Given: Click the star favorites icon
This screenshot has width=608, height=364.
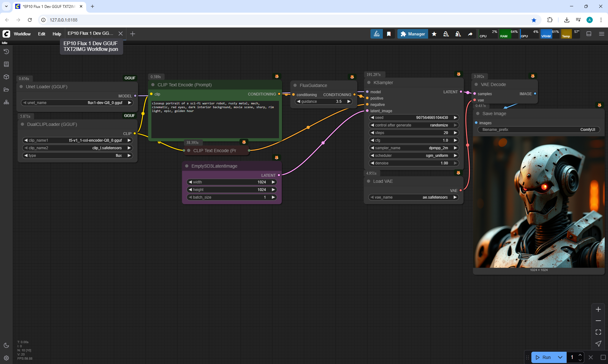Looking at the screenshot, I should 434,34.
